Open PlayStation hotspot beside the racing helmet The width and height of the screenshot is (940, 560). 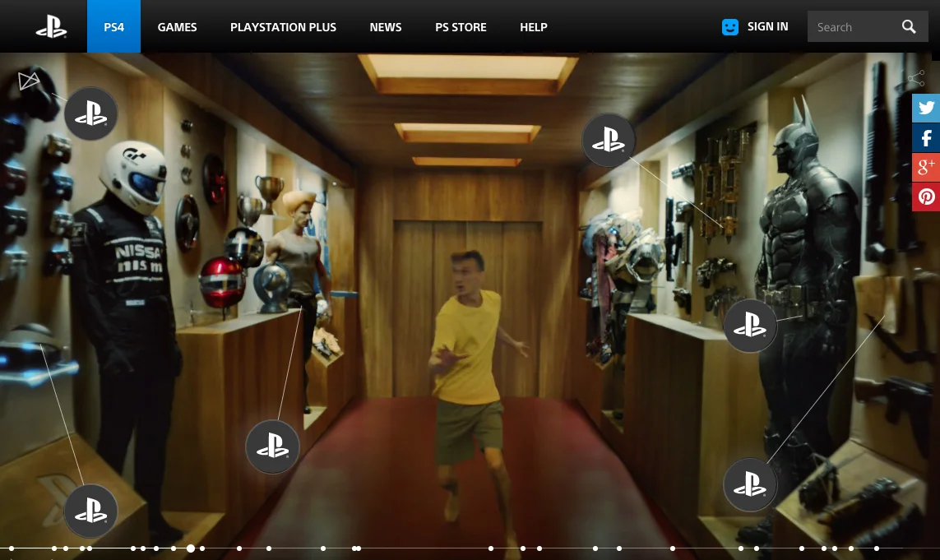pos(91,113)
